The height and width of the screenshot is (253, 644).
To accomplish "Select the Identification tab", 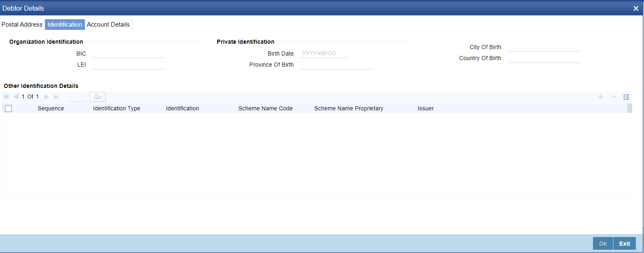I will [65, 25].
